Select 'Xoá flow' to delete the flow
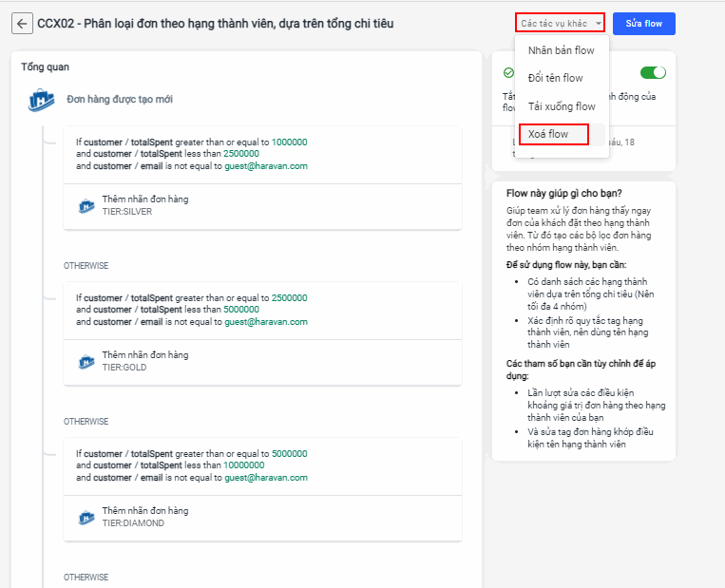Image resolution: width=725 pixels, height=588 pixels. 548,134
